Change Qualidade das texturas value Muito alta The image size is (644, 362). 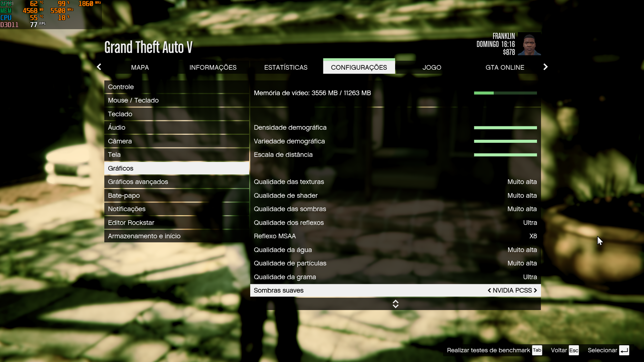(x=522, y=182)
